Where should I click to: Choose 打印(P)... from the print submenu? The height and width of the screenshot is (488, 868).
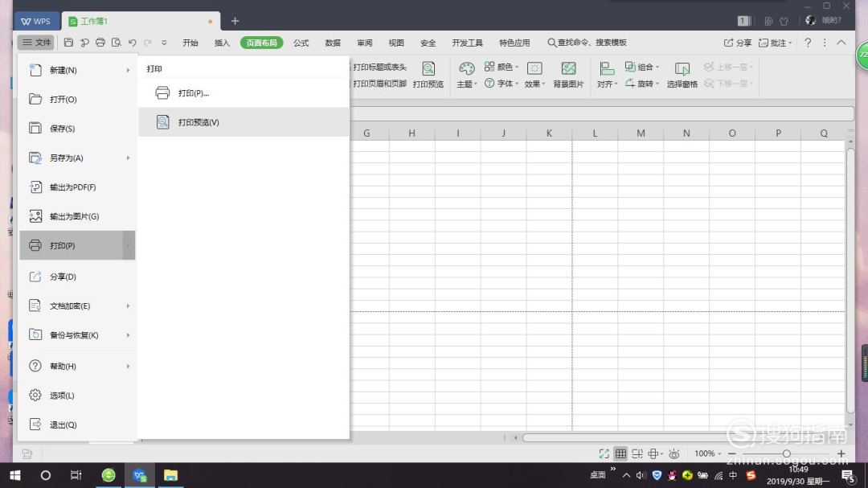(x=244, y=93)
